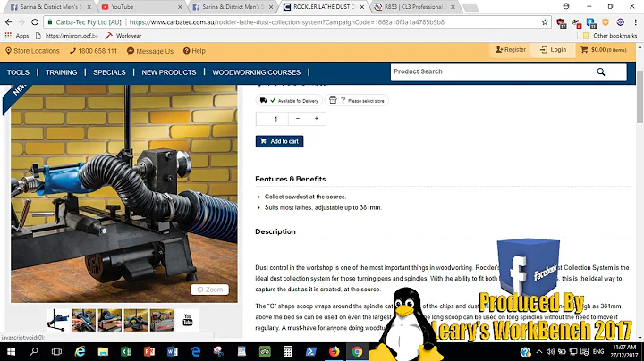Open PowerShell from the taskbar
This screenshot has height=361, width=644.
(311, 351)
